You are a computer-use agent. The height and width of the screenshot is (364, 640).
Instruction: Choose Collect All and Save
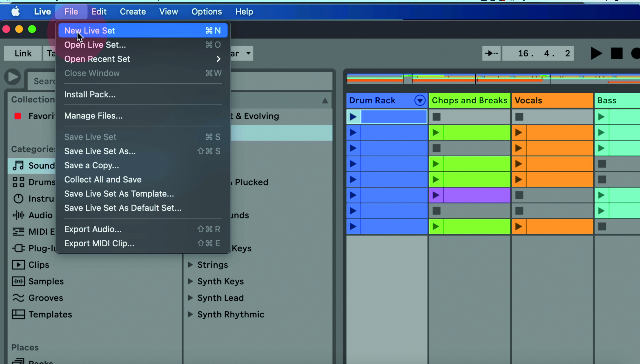coord(143,180)
